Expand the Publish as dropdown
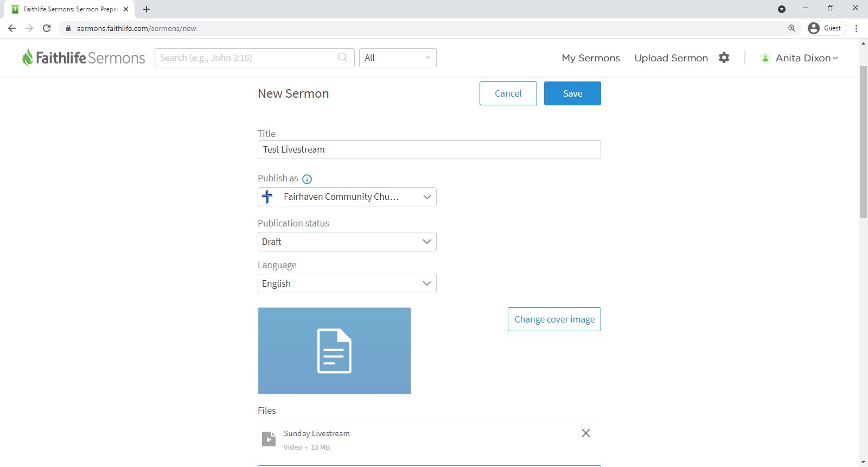 click(347, 197)
